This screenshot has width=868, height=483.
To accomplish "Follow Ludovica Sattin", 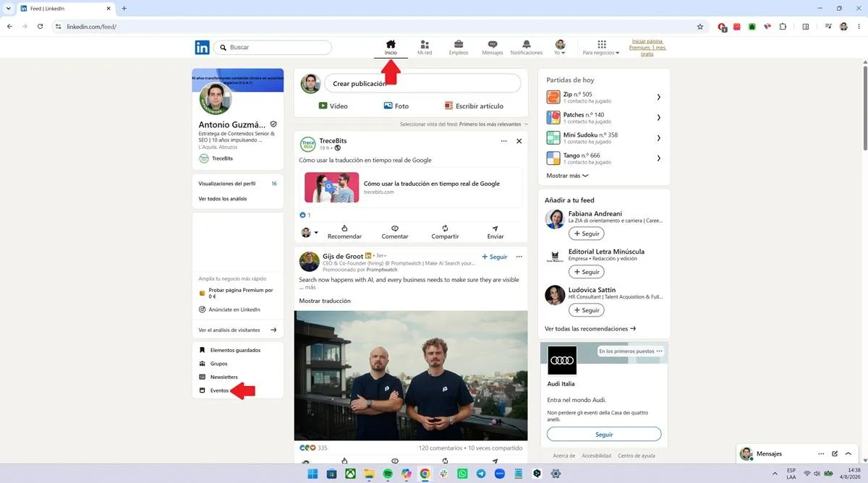I will click(x=586, y=310).
